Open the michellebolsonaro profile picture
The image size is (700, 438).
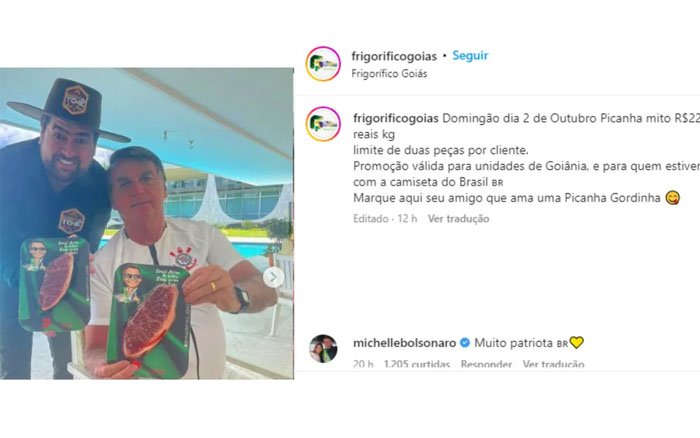[x=323, y=348]
